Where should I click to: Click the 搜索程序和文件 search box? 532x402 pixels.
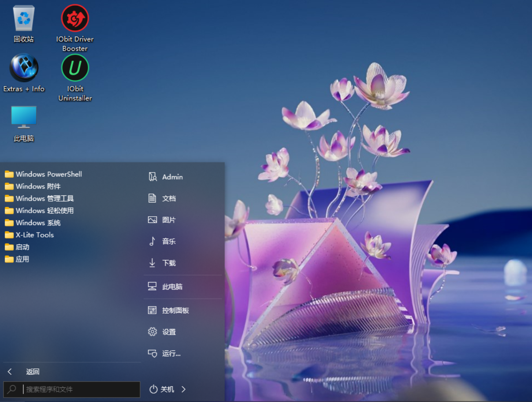pos(79,389)
